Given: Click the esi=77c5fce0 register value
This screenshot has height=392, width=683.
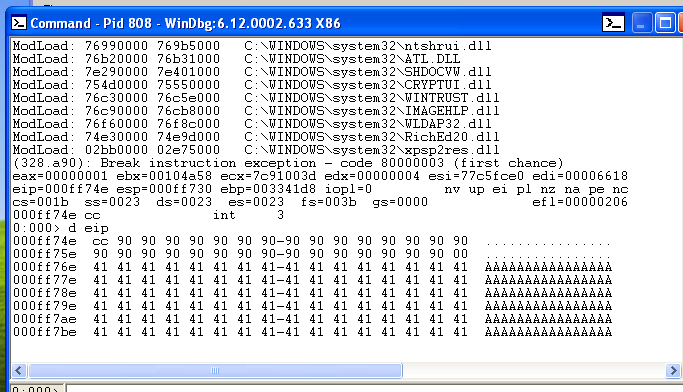Looking at the screenshot, I should point(476,176).
